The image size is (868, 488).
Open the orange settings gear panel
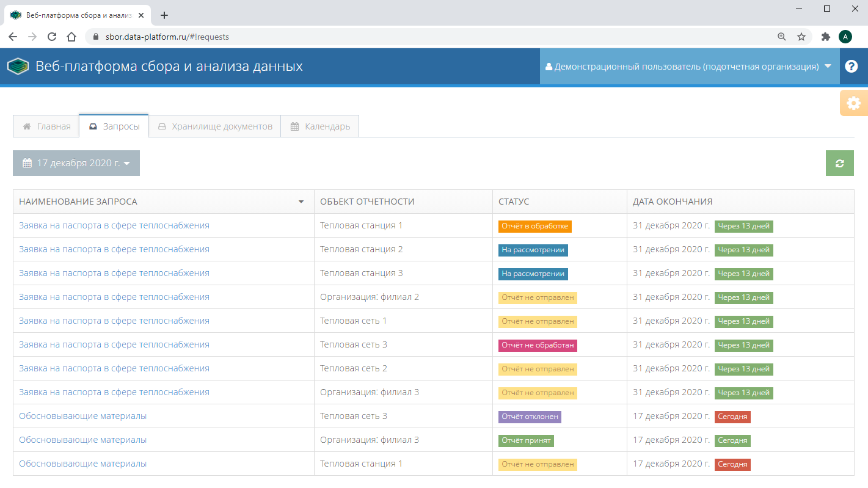pos(854,103)
